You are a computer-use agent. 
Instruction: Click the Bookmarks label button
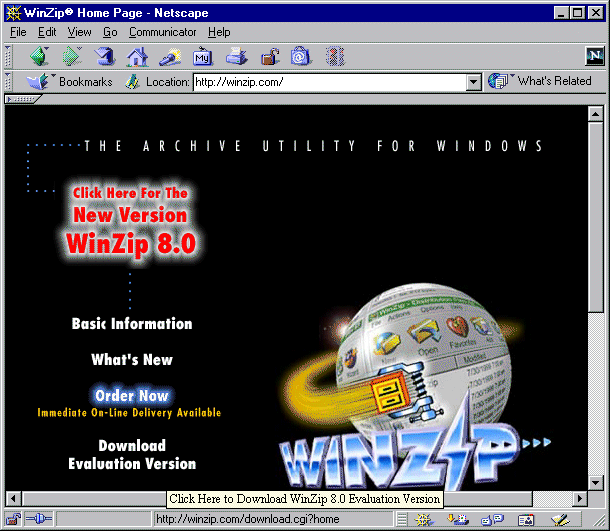pos(86,82)
